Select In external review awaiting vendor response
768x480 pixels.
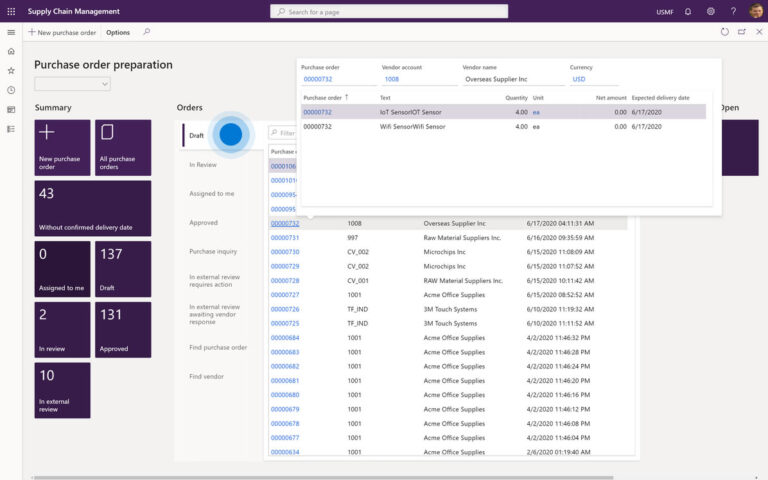[215, 314]
